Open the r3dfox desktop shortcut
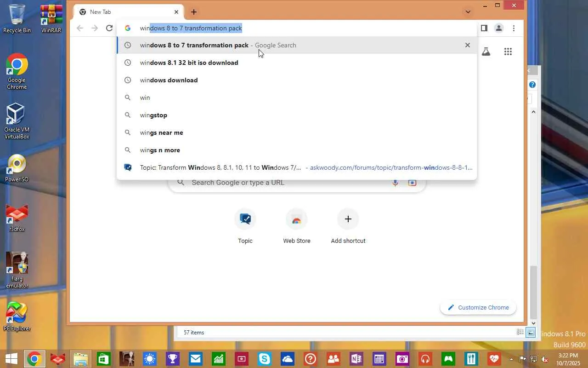588x368 pixels. (x=17, y=218)
